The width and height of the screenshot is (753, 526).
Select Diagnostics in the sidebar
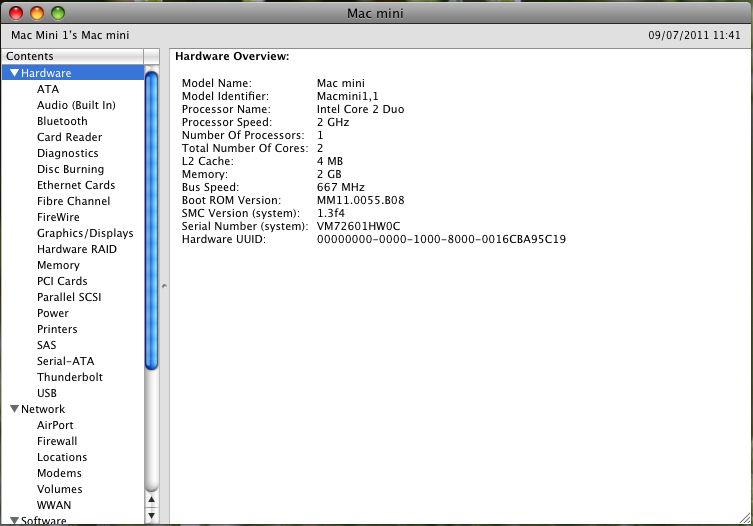(x=68, y=153)
